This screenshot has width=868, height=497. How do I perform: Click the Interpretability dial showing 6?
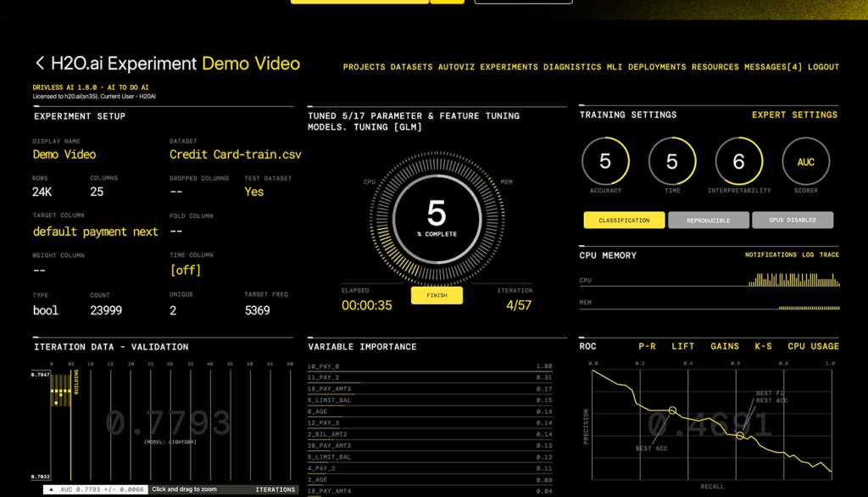click(x=739, y=161)
